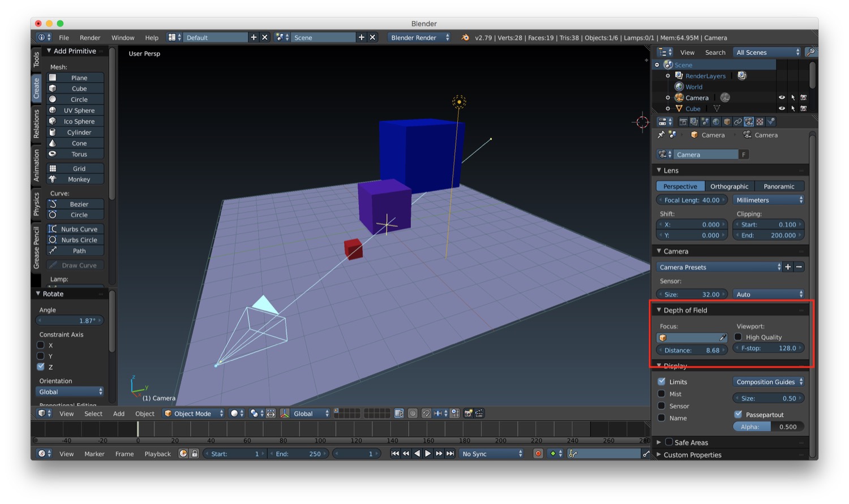849x504 pixels.
Task: Open the Physics properties tab icon
Action: 771,122
